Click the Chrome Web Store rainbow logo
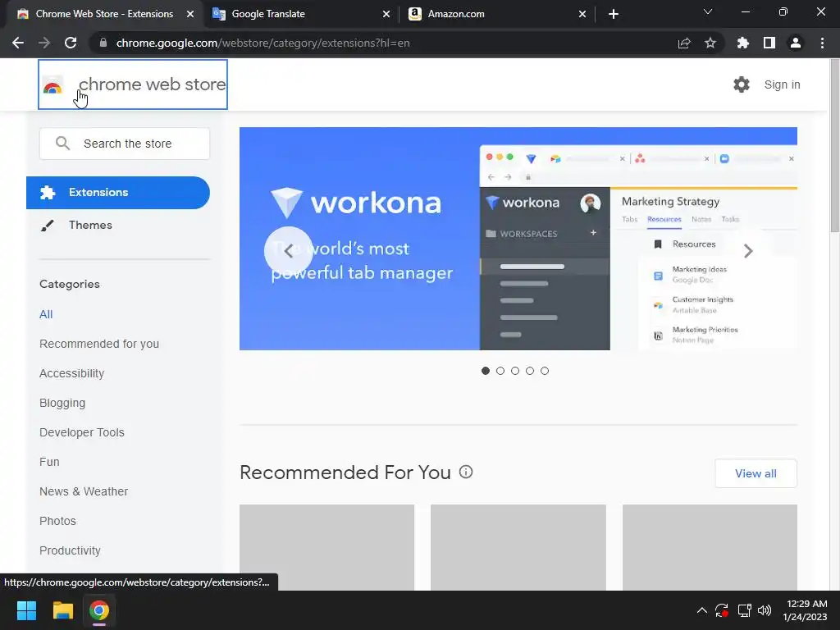Viewport: 840px width, 630px height. click(x=52, y=84)
